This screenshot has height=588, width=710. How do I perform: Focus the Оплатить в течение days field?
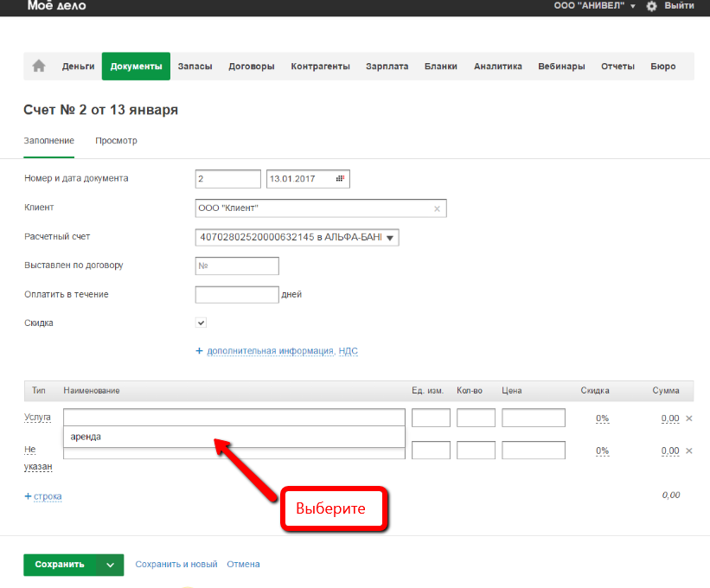pos(237,295)
